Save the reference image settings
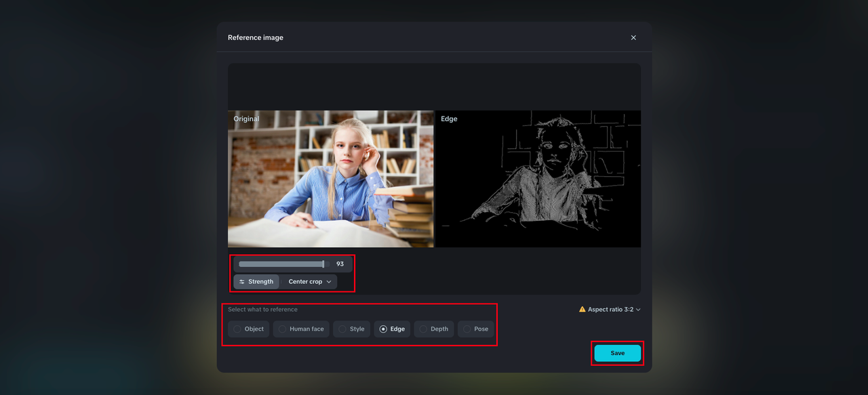 pos(618,353)
